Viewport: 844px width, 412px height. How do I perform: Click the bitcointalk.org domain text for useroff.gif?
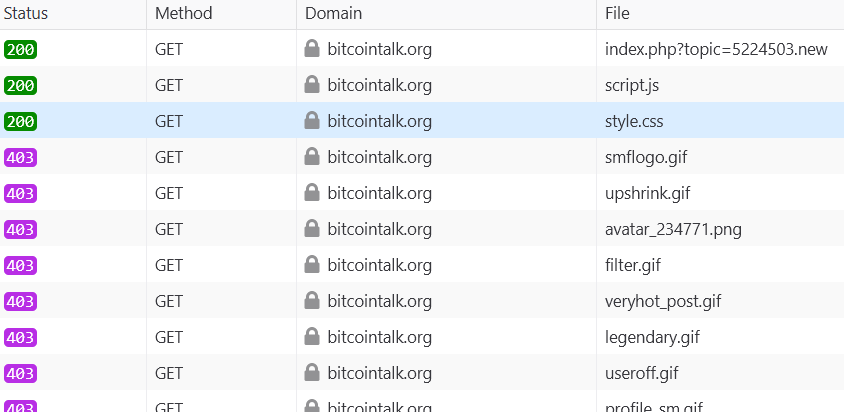(379, 374)
